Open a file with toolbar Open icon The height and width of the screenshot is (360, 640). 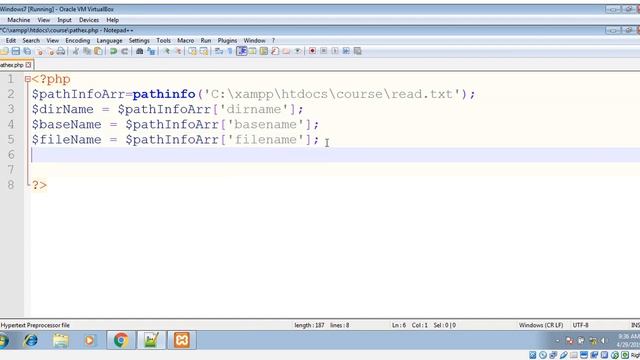4,51
